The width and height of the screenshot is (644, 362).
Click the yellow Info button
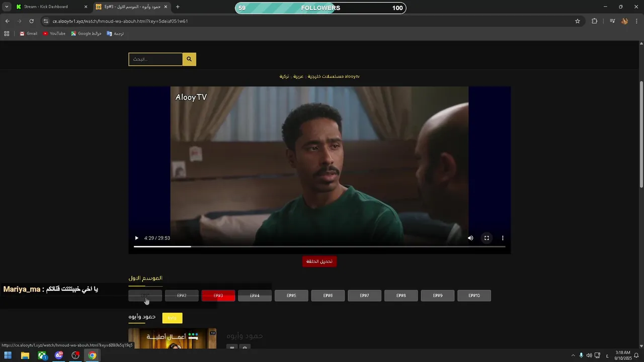pyautogui.click(x=172, y=318)
